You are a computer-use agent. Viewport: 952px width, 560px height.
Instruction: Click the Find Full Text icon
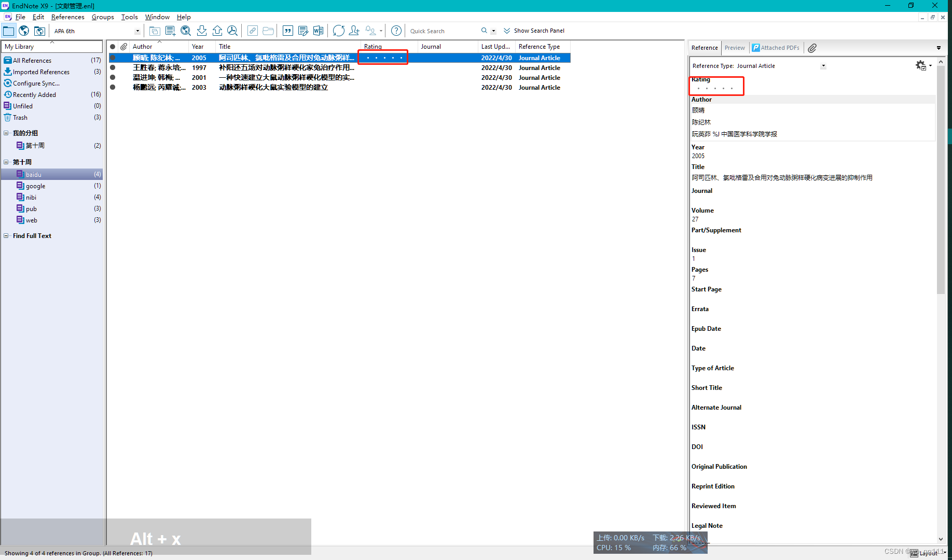click(x=232, y=31)
